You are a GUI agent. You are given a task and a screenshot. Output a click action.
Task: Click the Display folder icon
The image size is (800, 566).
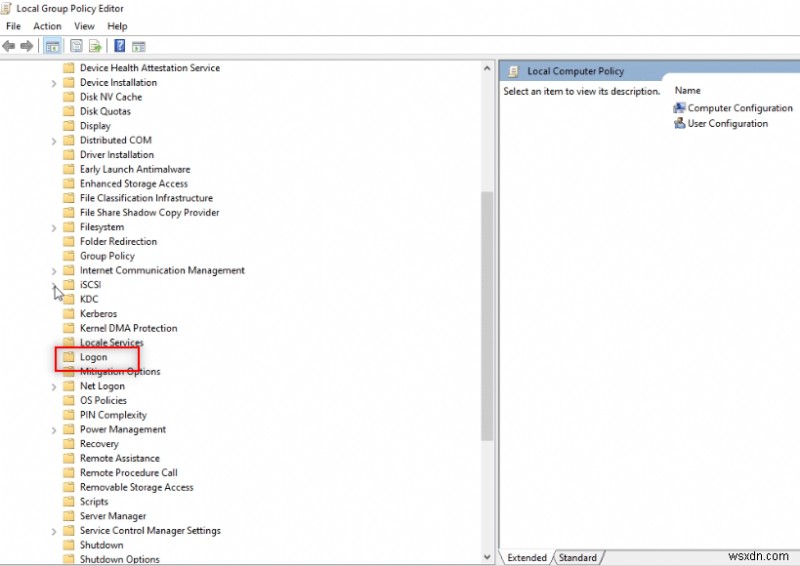[68, 126]
